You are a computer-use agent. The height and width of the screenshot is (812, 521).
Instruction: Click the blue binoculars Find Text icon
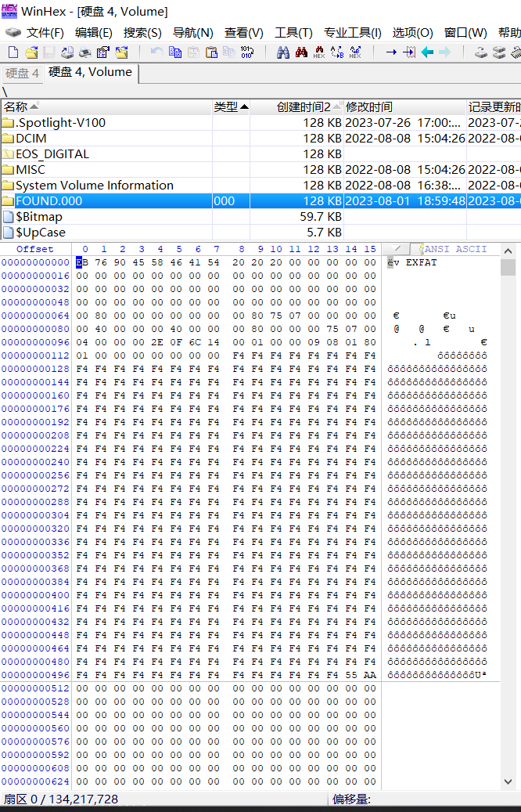point(283,52)
